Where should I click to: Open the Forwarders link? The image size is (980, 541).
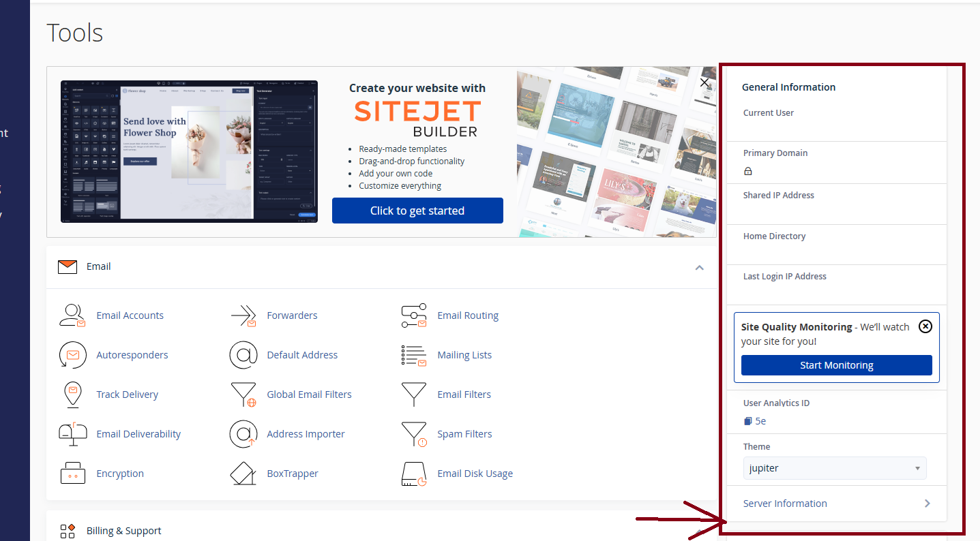[x=293, y=315]
